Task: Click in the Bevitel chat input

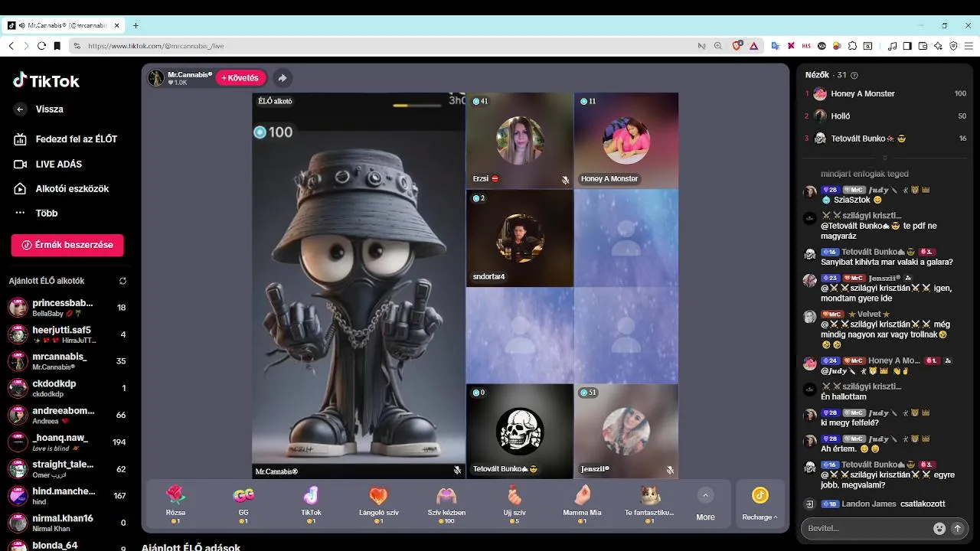Action: point(867,528)
